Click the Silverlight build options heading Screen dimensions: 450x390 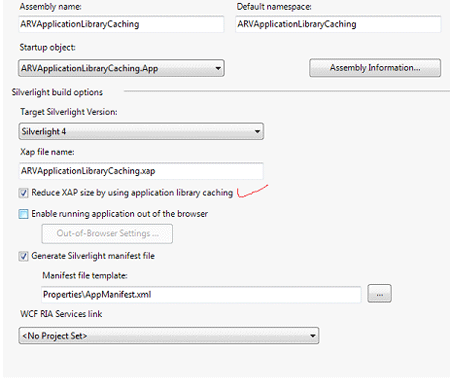pyautogui.click(x=57, y=92)
